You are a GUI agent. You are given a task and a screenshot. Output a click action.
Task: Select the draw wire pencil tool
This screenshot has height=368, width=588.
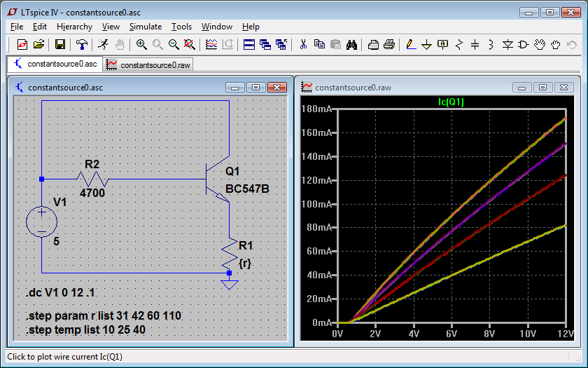click(x=411, y=45)
